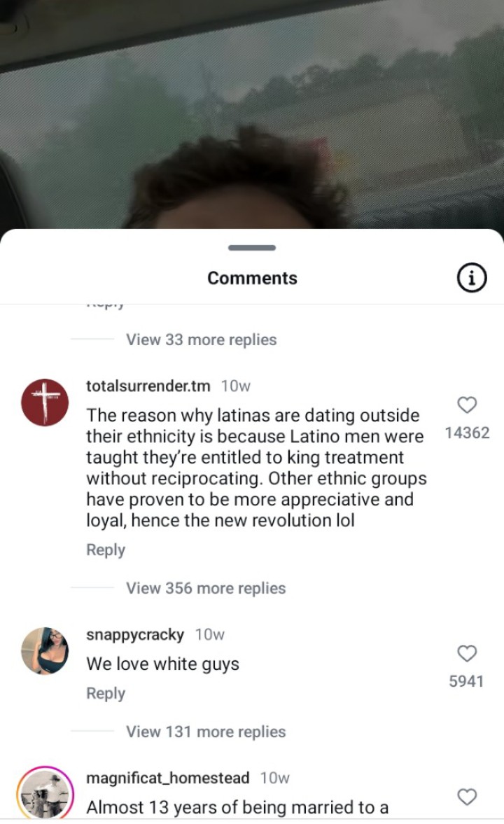Reply to totalsurrender.tm's comment
The image size is (504, 824).
pyautogui.click(x=106, y=550)
